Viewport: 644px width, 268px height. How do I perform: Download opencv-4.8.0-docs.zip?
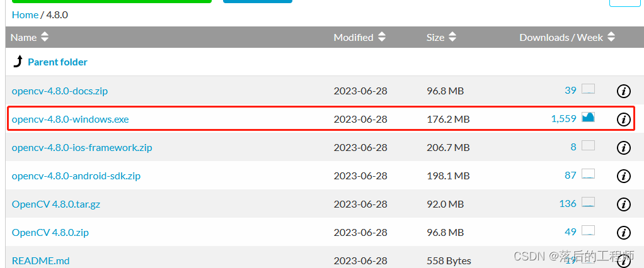60,91
